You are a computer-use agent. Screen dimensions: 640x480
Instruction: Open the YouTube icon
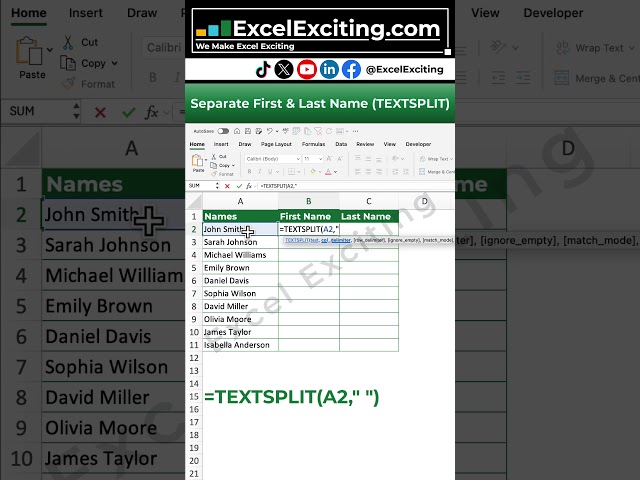click(x=307, y=69)
